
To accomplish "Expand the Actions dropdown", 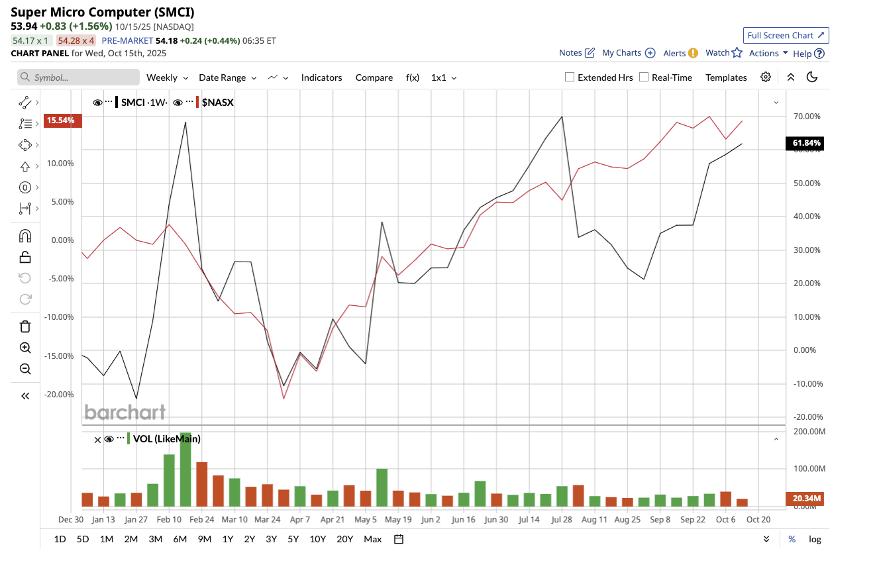I will pyautogui.click(x=768, y=53).
